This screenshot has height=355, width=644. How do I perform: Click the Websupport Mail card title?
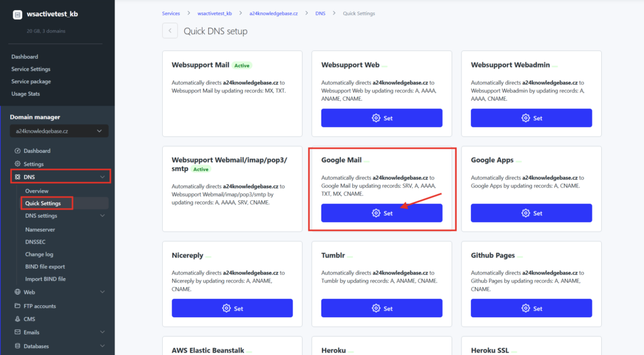(x=201, y=65)
